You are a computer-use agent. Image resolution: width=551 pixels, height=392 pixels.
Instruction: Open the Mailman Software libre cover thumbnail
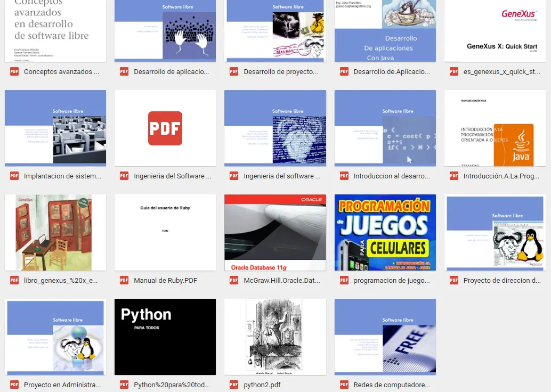[x=275, y=30]
